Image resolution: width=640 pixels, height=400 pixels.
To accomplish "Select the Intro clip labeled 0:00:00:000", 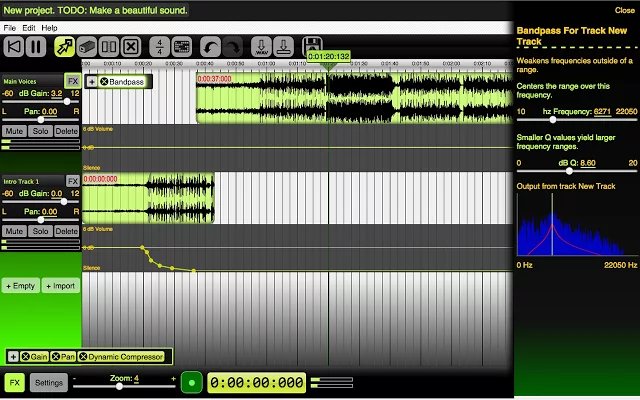I will (148, 198).
